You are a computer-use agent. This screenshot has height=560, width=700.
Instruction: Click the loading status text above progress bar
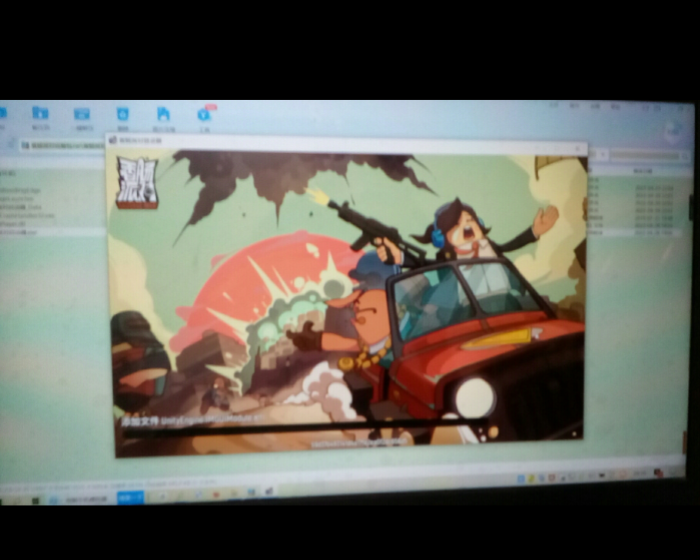tap(192, 420)
